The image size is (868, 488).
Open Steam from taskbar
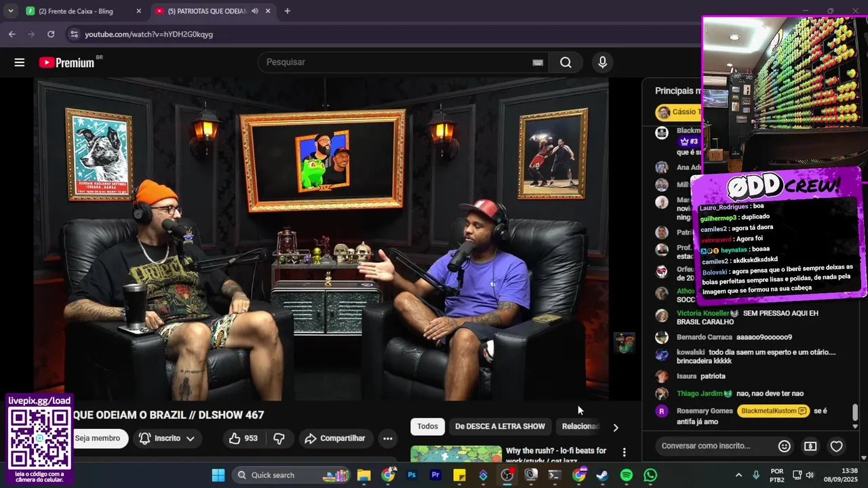click(x=602, y=475)
